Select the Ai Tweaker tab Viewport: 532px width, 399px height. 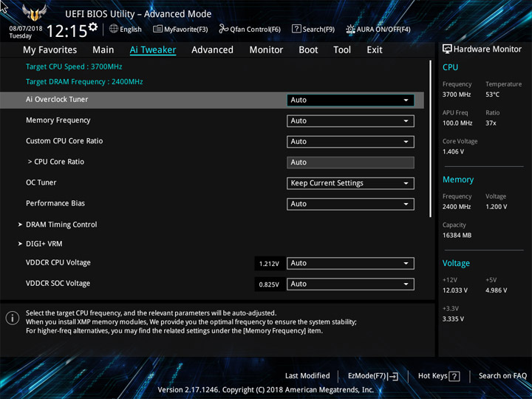point(153,50)
